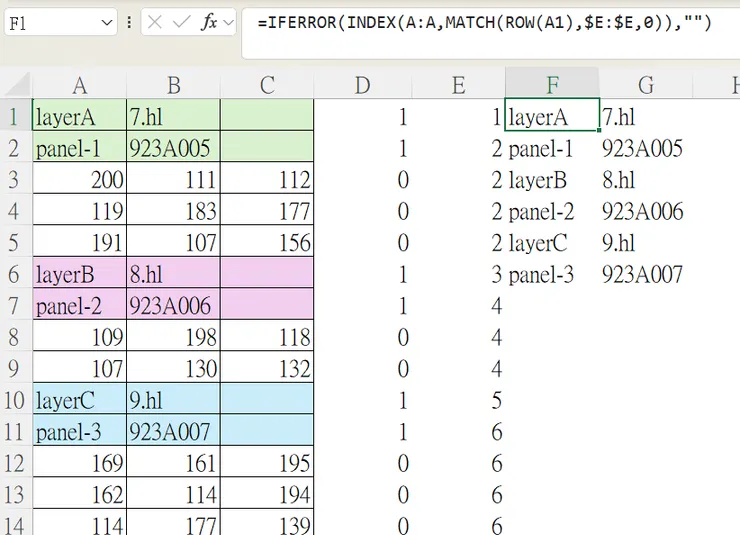Click cell E1 with value 1
Image resolution: width=740 pixels, height=535 pixels.
[x=458, y=115]
